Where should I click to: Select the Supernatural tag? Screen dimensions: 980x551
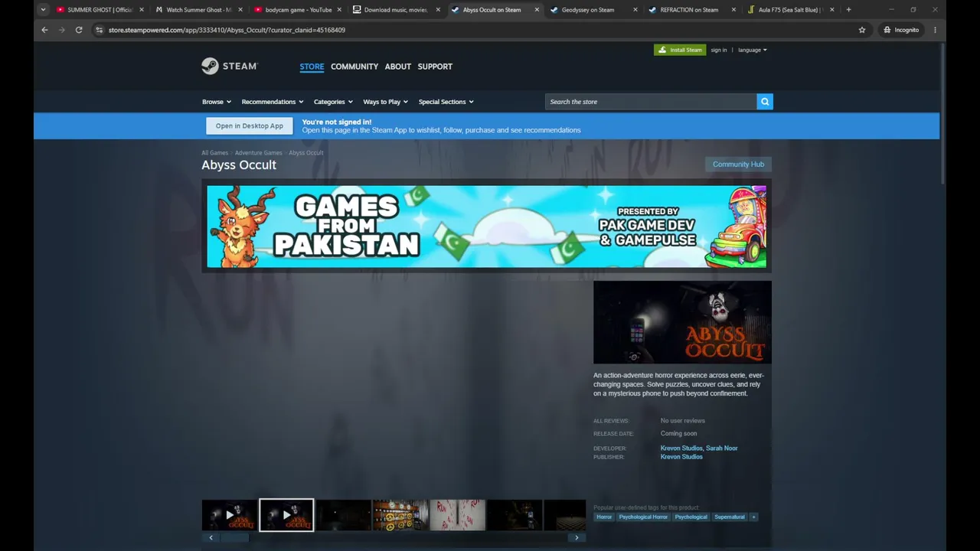729,517
